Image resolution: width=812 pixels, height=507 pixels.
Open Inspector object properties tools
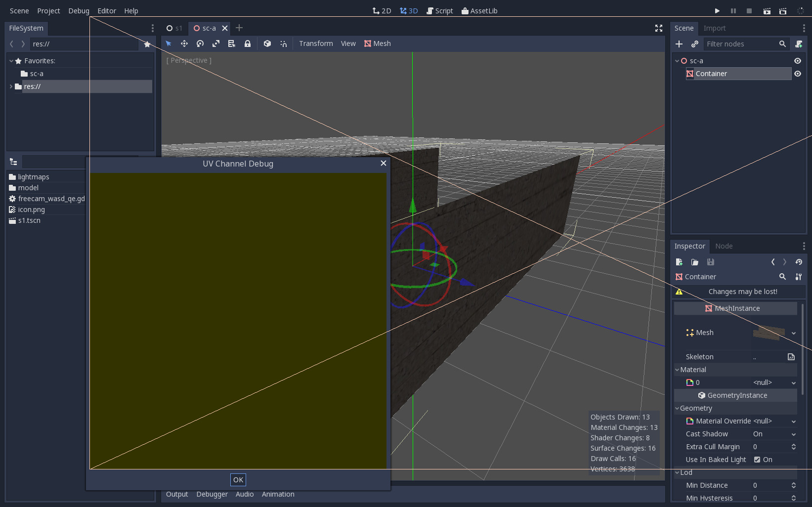click(799, 277)
